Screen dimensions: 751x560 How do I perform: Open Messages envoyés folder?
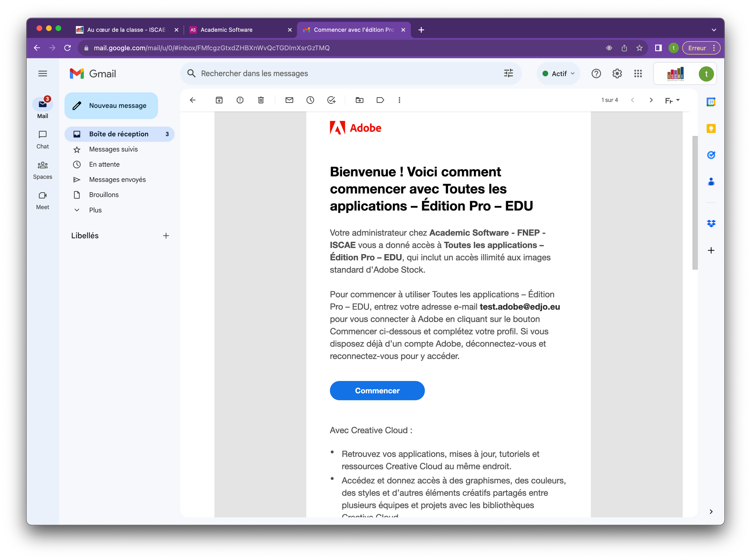point(119,180)
